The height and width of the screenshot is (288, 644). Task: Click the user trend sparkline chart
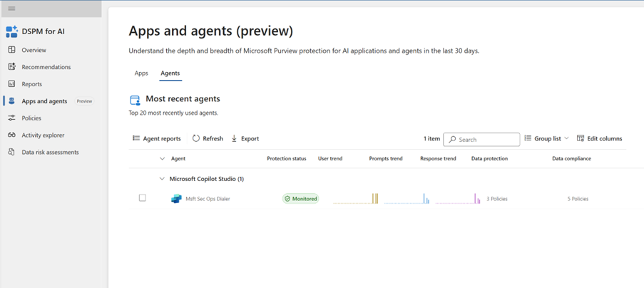(x=356, y=199)
